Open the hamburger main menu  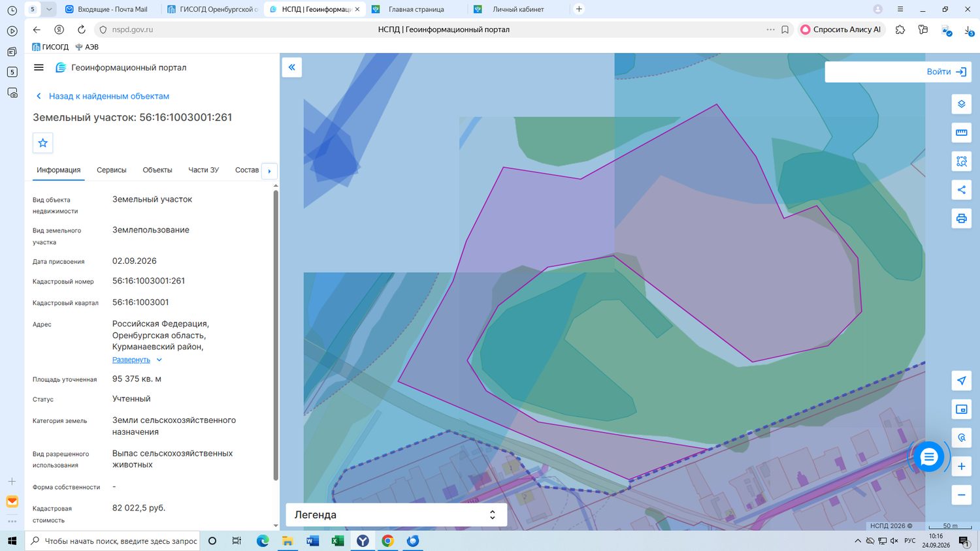point(39,67)
